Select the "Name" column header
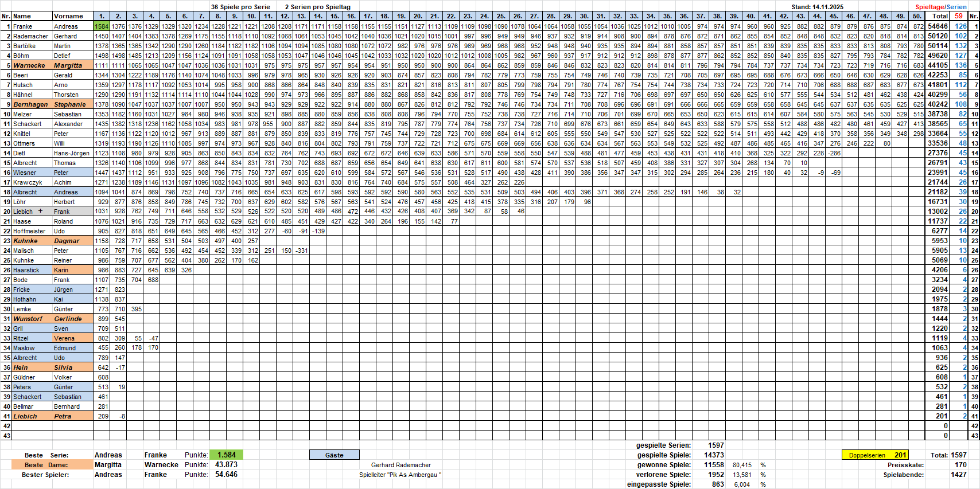The height and width of the screenshot is (489, 980). (x=22, y=16)
